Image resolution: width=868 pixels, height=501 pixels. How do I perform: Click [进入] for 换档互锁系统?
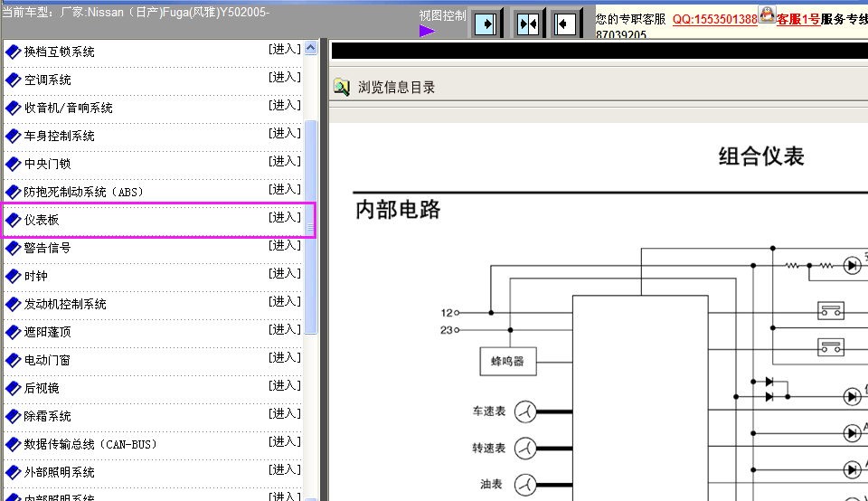click(285, 49)
